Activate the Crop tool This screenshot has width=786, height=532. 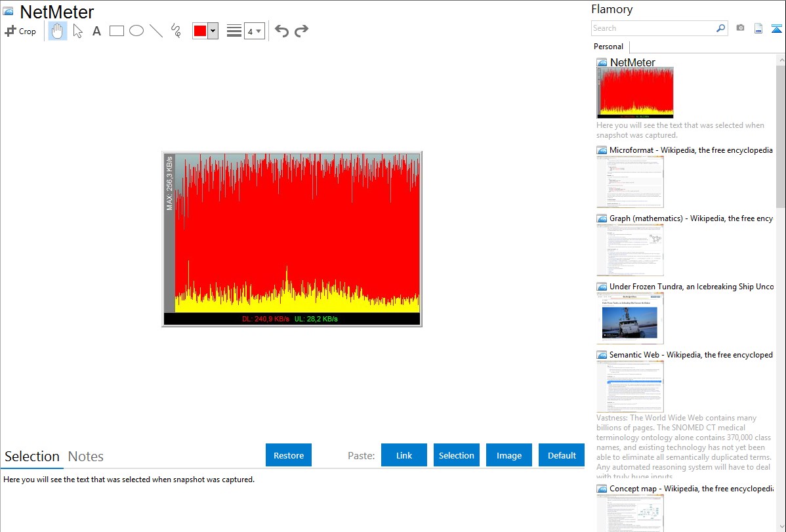pyautogui.click(x=20, y=31)
